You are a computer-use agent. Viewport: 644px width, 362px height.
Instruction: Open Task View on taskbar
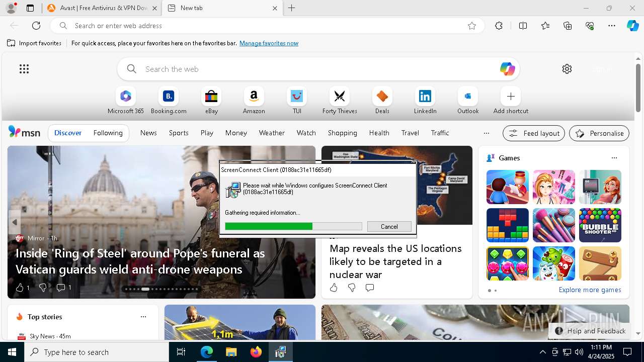(181, 352)
